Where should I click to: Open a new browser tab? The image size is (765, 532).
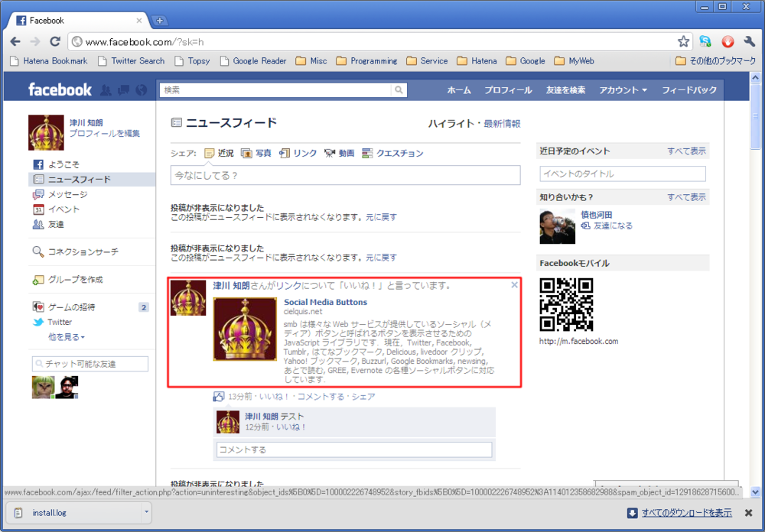tap(159, 21)
